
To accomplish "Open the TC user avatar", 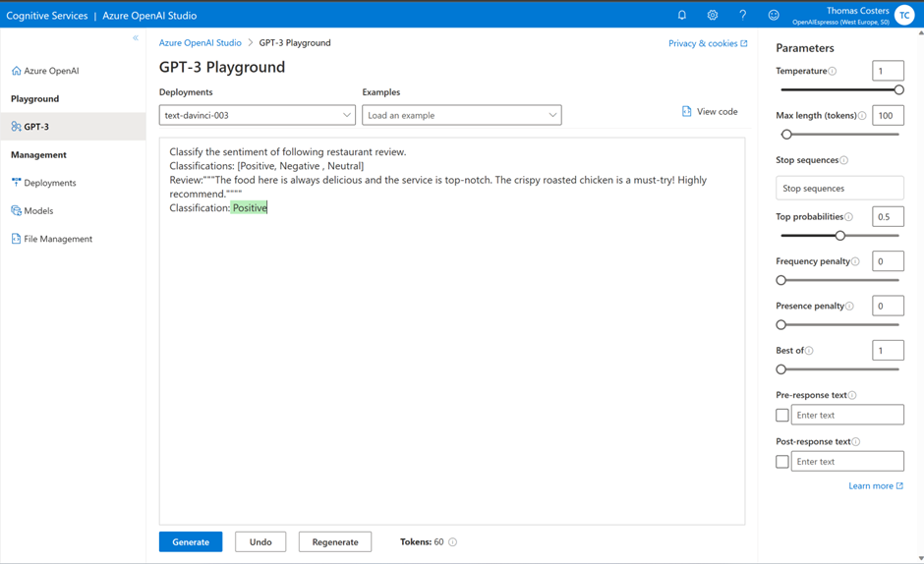I will (x=904, y=16).
